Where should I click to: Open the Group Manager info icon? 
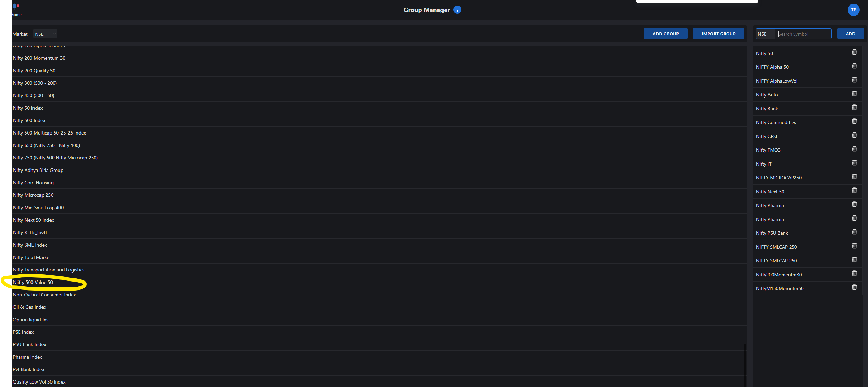[457, 10]
